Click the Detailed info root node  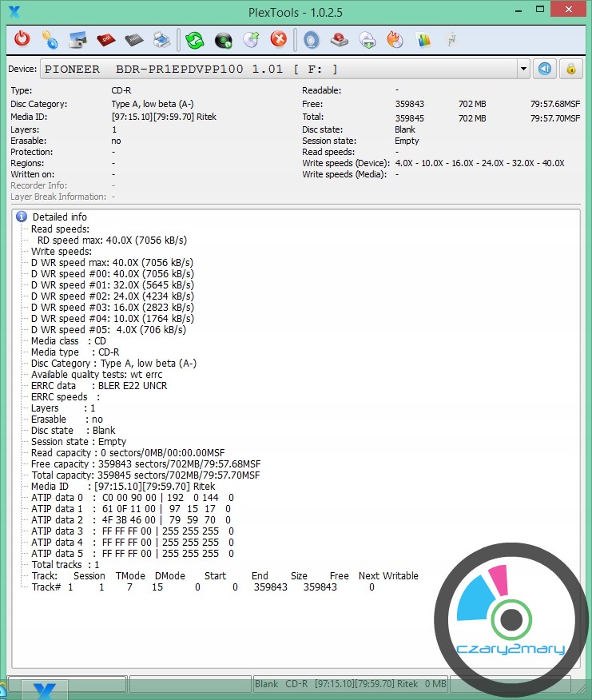pyautogui.click(x=59, y=217)
